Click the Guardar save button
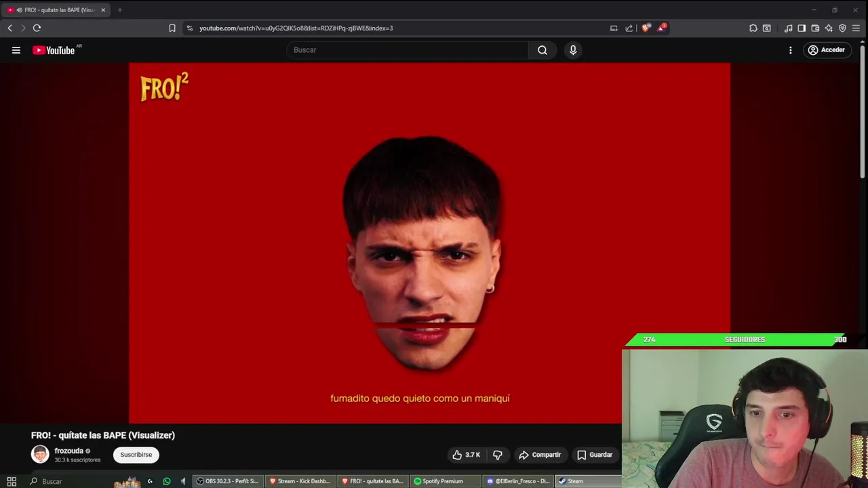Viewport: 868px width, 488px height. pyautogui.click(x=595, y=455)
